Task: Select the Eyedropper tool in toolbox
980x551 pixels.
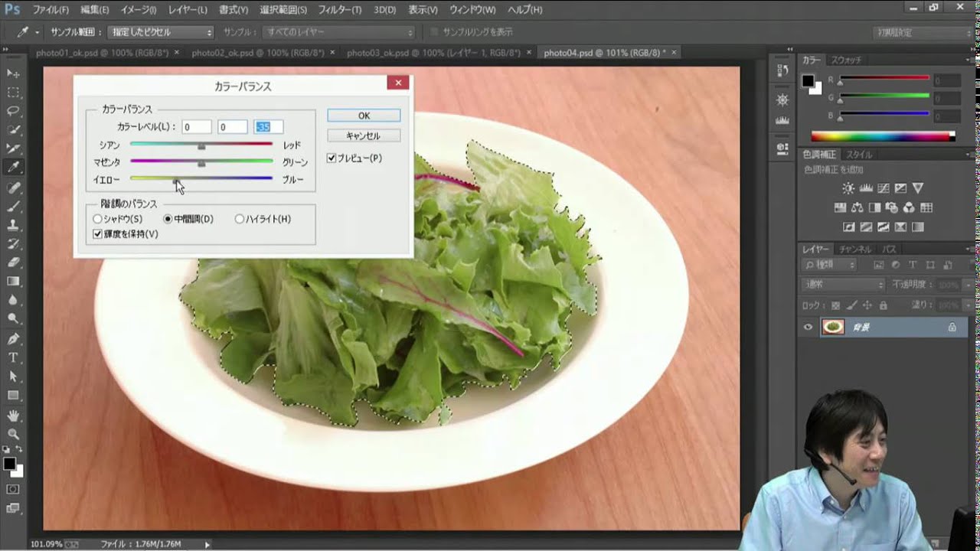Action: click(13, 168)
